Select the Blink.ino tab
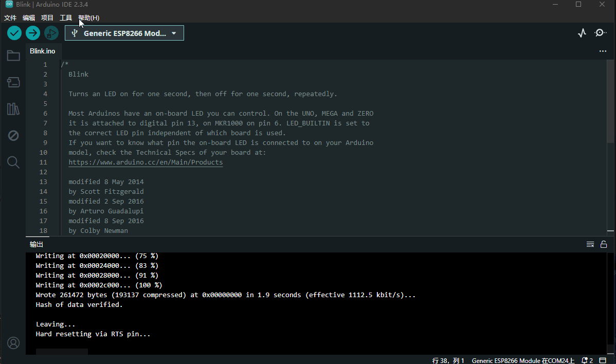 pyautogui.click(x=43, y=51)
